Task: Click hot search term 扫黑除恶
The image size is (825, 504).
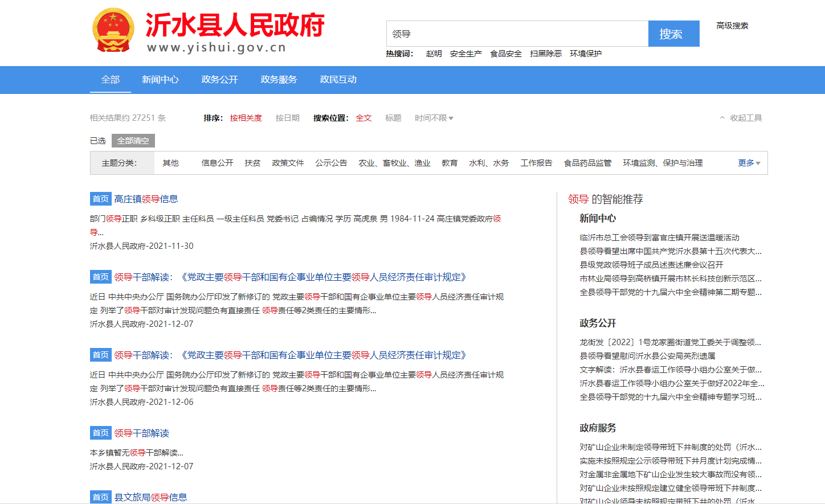Action: [x=545, y=54]
